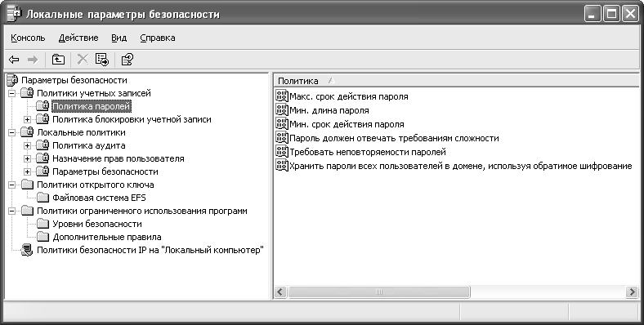644x325 pixels.
Task: Click the Back arrow toolbar icon
Action: click(x=14, y=60)
